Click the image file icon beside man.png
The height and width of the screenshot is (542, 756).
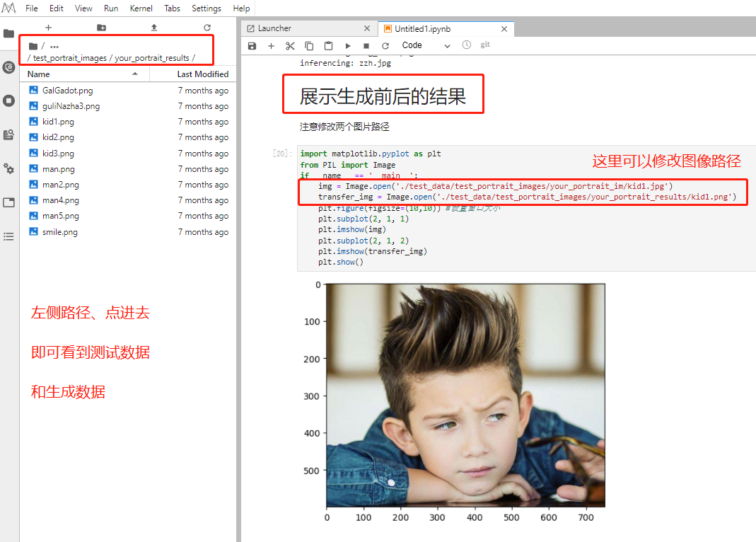pyautogui.click(x=33, y=168)
